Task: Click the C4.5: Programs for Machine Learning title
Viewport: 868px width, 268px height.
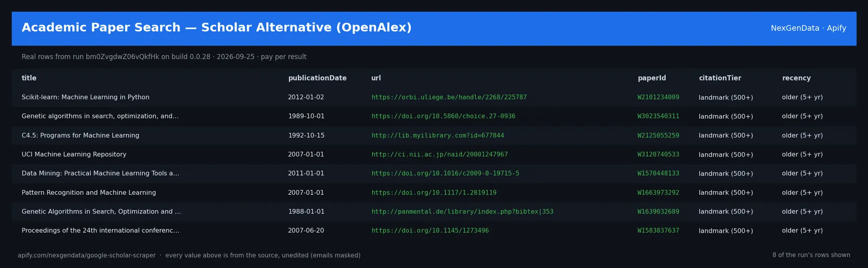Action: (81, 135)
